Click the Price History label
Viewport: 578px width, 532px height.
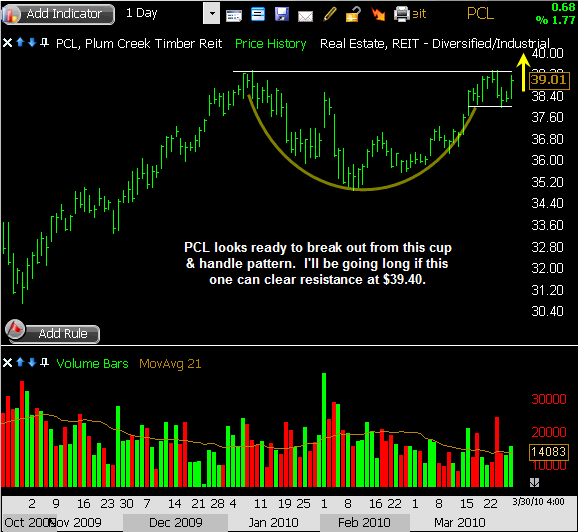click(x=271, y=44)
